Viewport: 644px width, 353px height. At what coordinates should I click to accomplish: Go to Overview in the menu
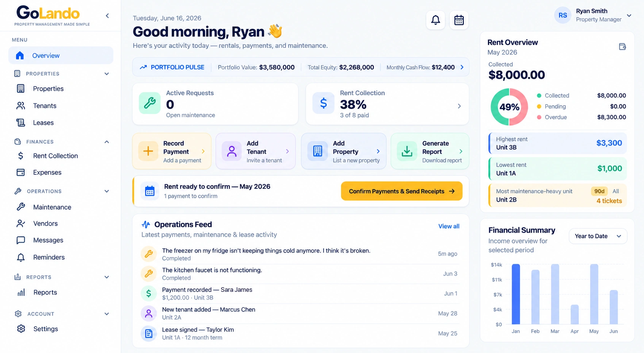(61, 55)
